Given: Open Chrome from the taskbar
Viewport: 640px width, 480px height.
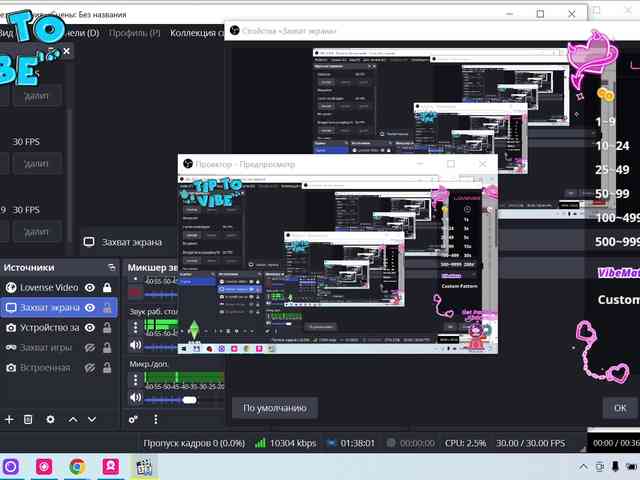Looking at the screenshot, I should (77, 466).
